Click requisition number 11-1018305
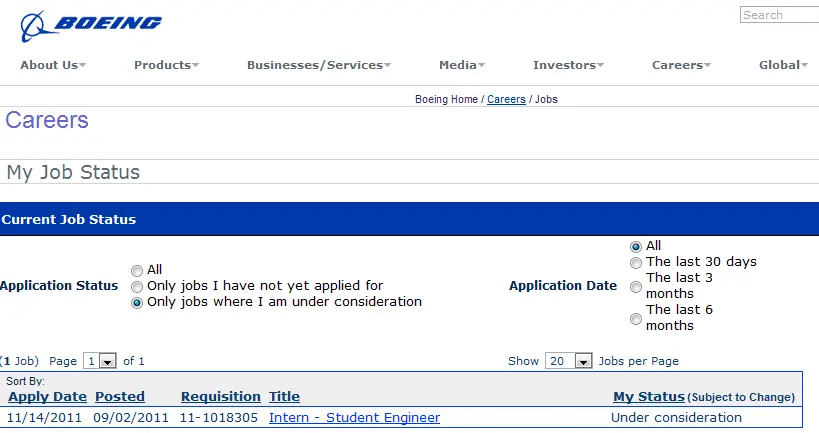This screenshot has height=433, width=819. [219, 418]
